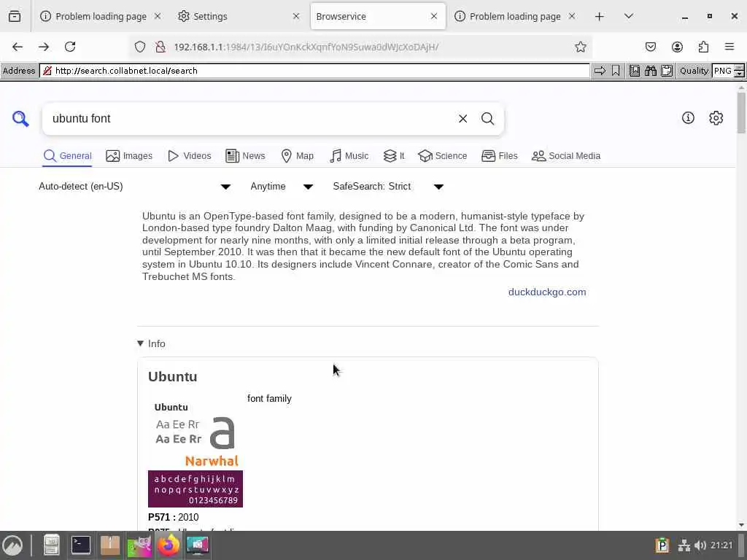
Task: Increase the Quality spinner value
Action: (740, 68)
